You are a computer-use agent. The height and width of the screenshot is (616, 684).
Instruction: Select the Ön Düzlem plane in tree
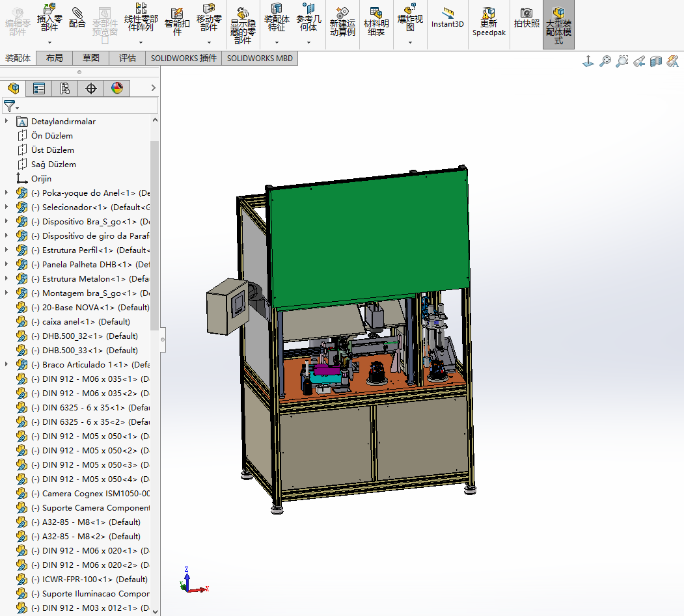52,136
